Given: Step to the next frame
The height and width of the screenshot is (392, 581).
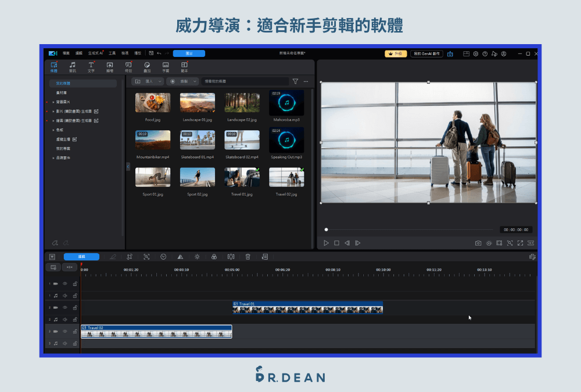Looking at the screenshot, I should [x=357, y=243].
